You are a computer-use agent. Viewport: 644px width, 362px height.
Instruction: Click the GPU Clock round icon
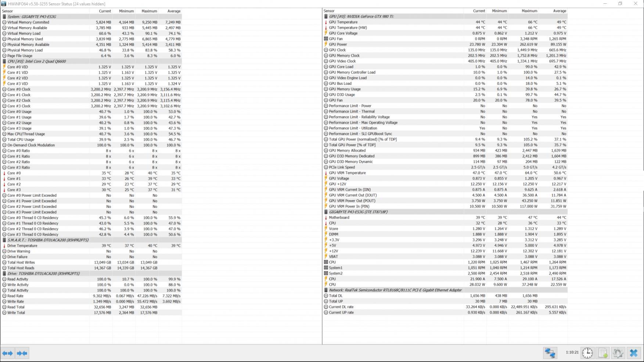pos(326,50)
